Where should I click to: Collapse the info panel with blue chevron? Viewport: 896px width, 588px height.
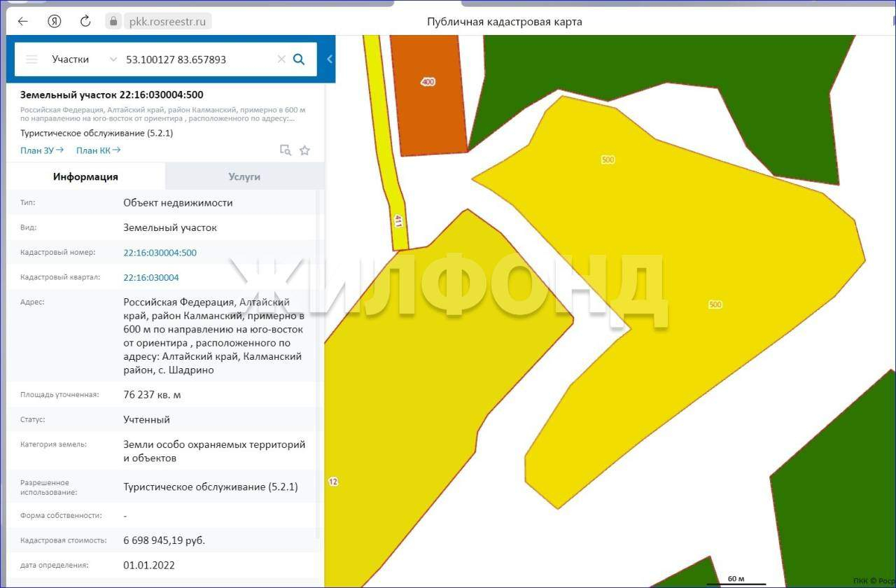click(x=330, y=59)
